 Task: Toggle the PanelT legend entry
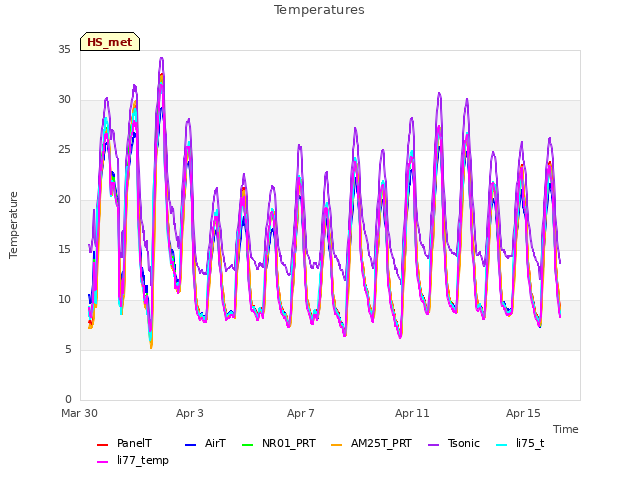click(124, 444)
